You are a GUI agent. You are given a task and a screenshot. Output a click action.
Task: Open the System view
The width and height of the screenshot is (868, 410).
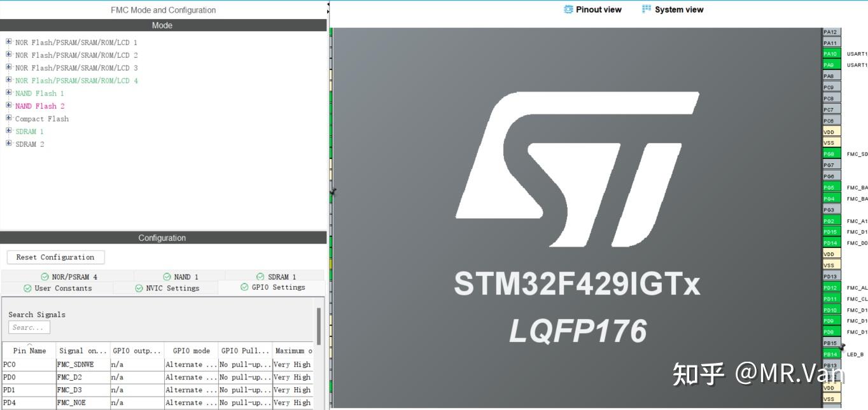coord(672,9)
